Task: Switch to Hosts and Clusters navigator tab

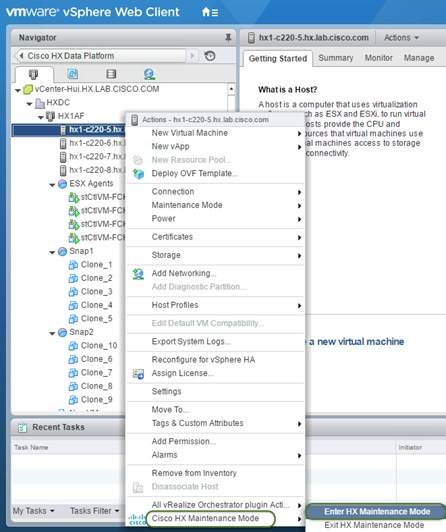Action: (34, 74)
